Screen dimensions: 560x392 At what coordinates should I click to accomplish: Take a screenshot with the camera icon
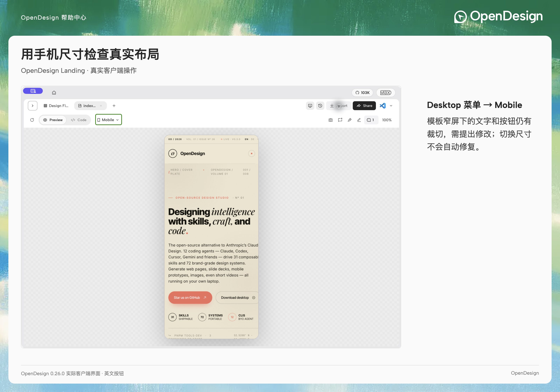tap(331, 120)
